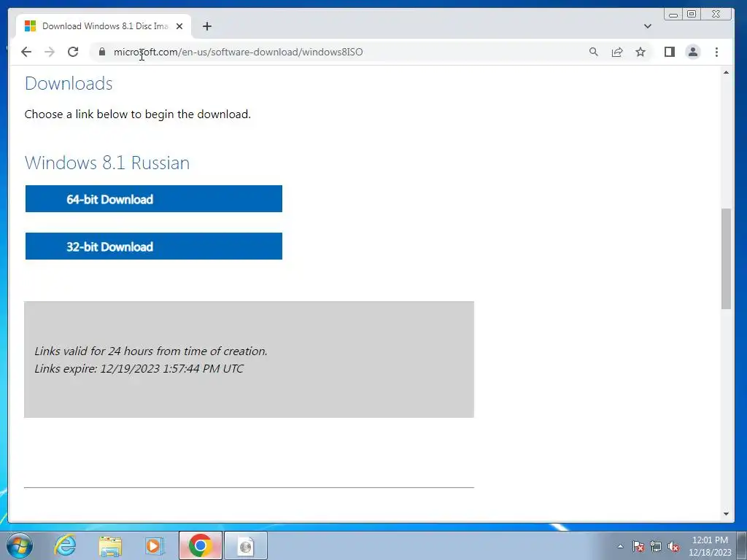Open the page zoom search icon
Screen dimensions: 747x560
(594, 52)
